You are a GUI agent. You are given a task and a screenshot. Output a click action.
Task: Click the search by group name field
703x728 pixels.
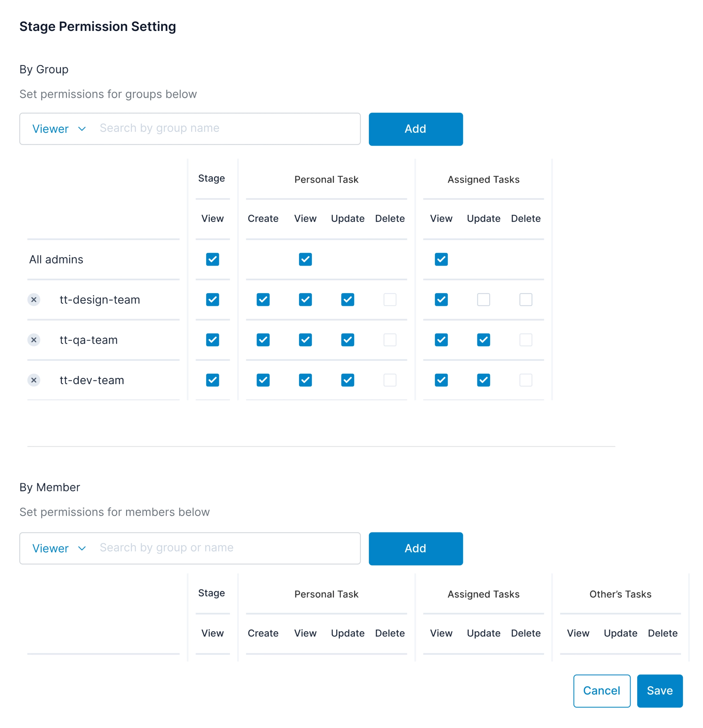click(223, 129)
